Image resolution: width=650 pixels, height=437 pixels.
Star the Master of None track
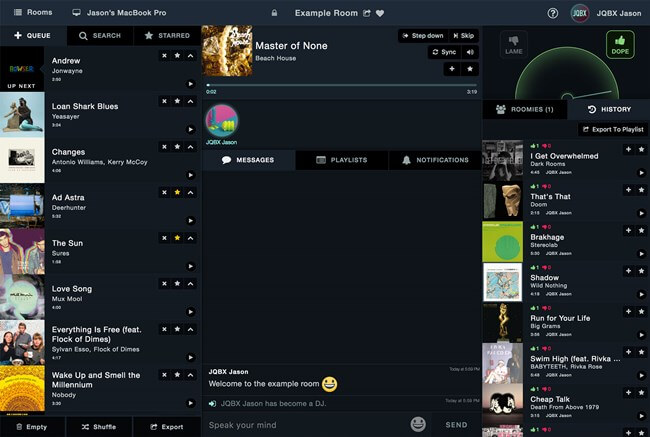click(x=470, y=69)
